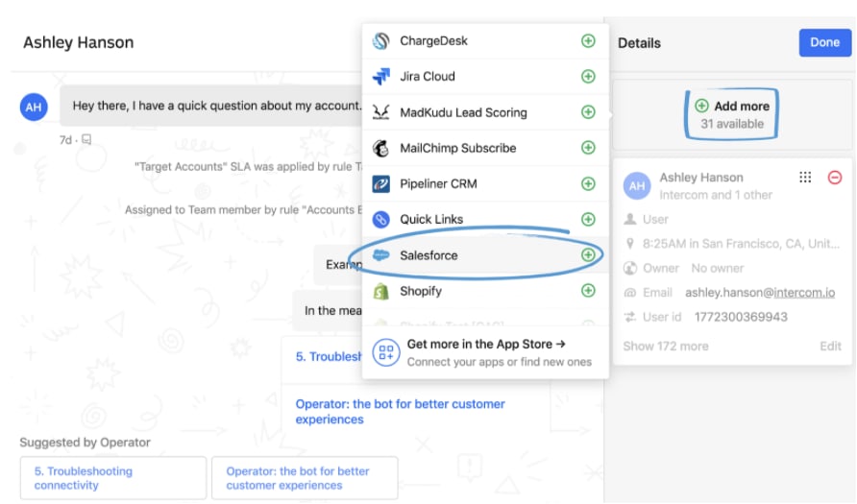This screenshot has height=504, width=857.
Task: Click the AH avatar in the Details card
Action: (x=637, y=185)
